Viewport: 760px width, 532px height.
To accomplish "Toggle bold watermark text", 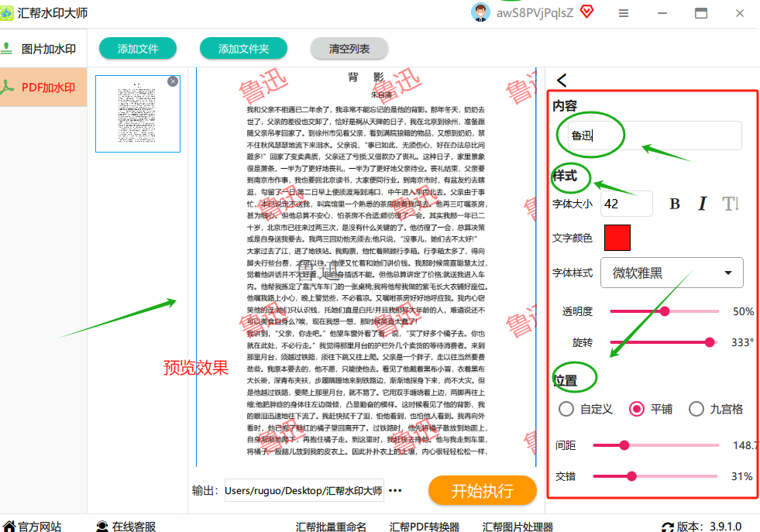I will (x=675, y=204).
